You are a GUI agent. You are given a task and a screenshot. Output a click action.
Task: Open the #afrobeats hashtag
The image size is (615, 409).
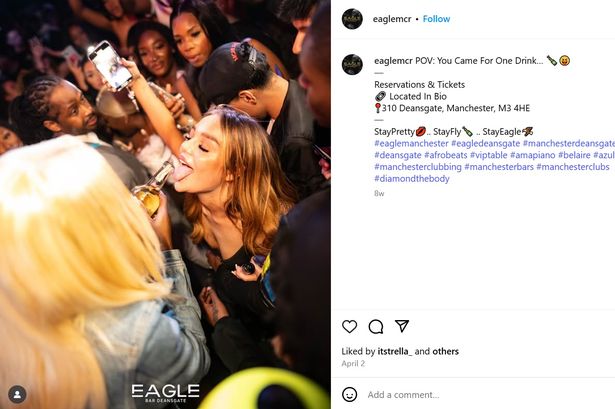[x=446, y=155]
